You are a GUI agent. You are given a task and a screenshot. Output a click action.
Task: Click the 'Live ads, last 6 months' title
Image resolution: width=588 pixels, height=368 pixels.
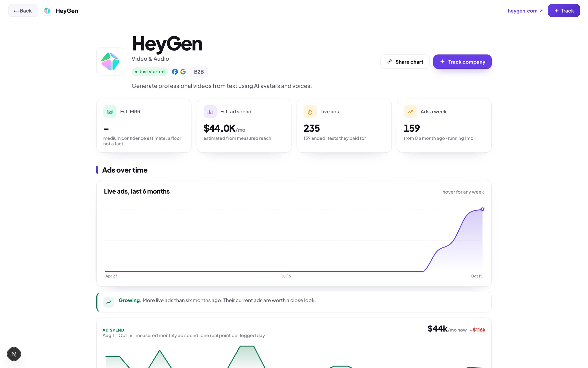137,191
